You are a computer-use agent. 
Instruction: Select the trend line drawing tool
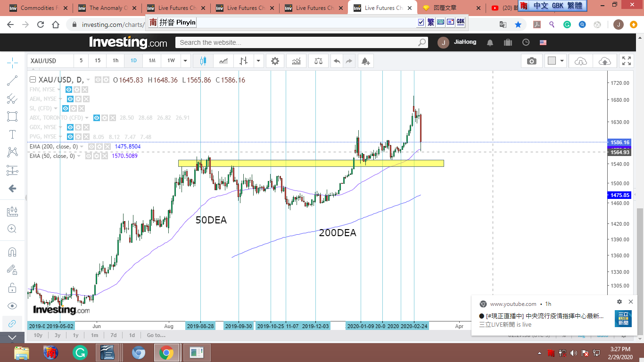click(x=12, y=81)
